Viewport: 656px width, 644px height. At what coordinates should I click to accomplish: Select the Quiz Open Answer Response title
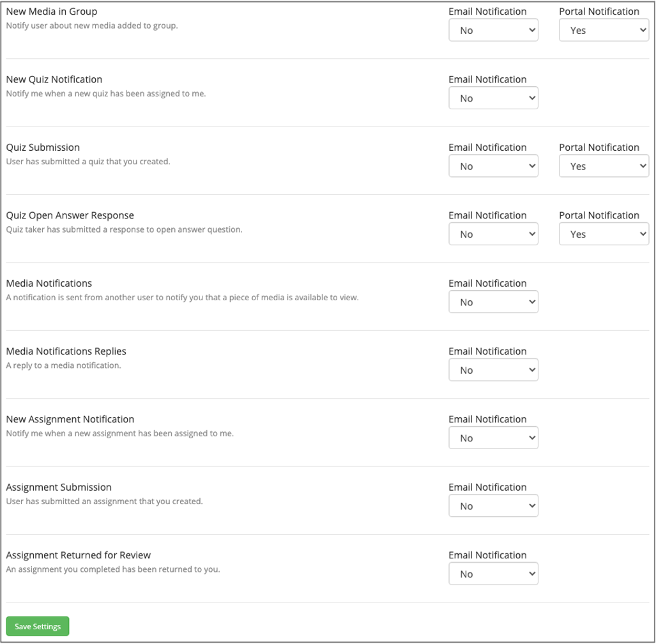(x=70, y=215)
